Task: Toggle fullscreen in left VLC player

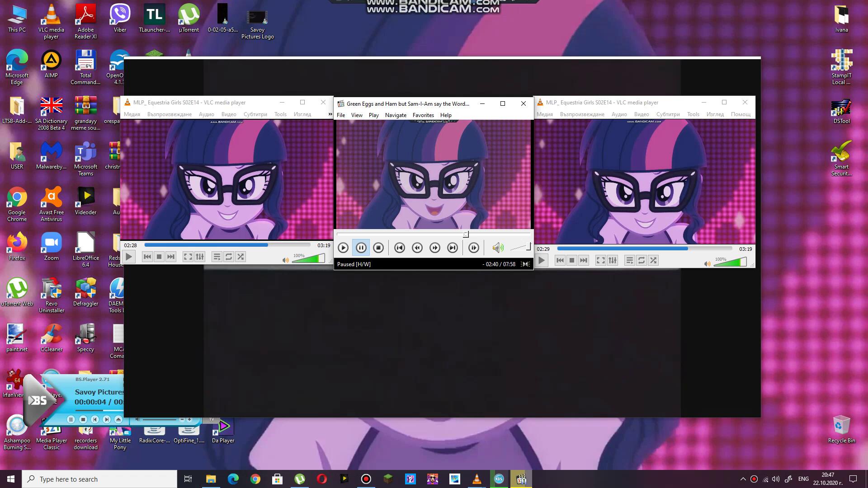Action: point(188,257)
